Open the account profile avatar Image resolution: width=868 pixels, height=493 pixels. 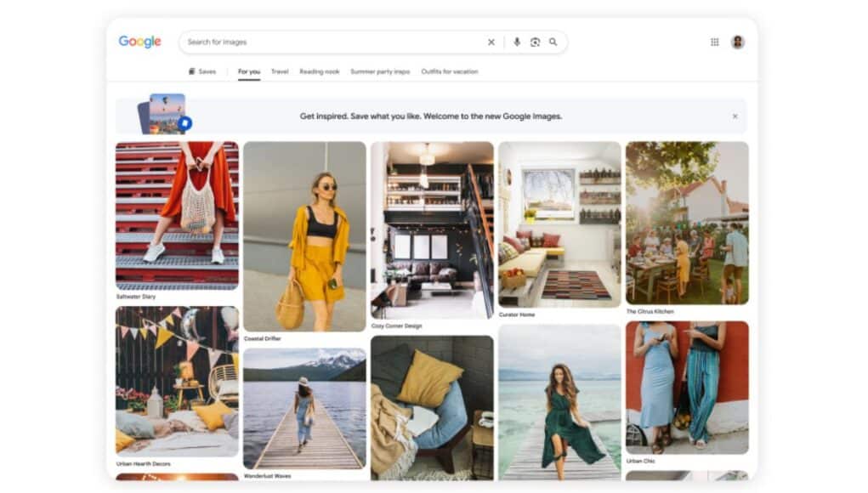point(737,42)
